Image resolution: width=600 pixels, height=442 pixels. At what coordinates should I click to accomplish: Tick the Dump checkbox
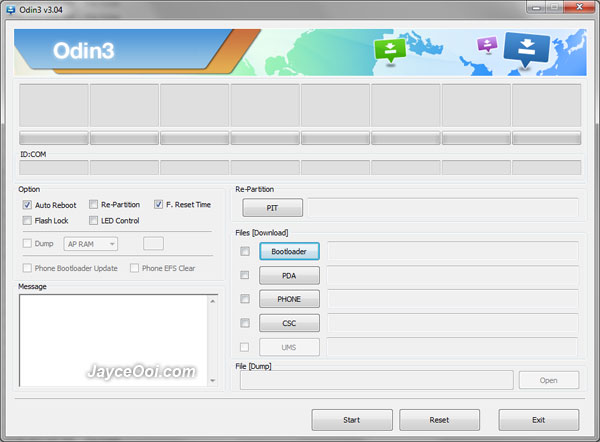pos(27,243)
